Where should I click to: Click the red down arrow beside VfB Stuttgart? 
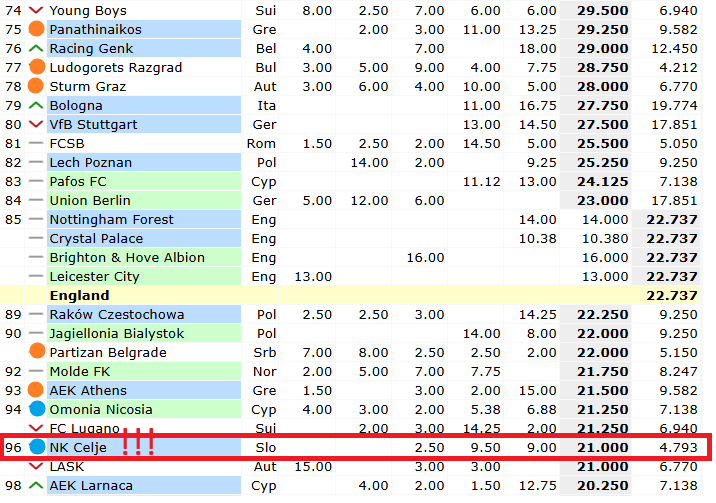click(36, 124)
